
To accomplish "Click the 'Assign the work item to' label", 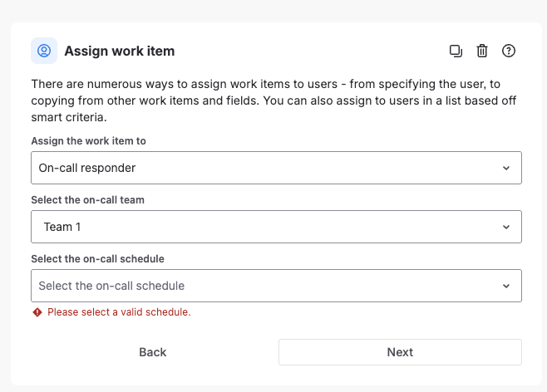I will pyautogui.click(x=89, y=141).
